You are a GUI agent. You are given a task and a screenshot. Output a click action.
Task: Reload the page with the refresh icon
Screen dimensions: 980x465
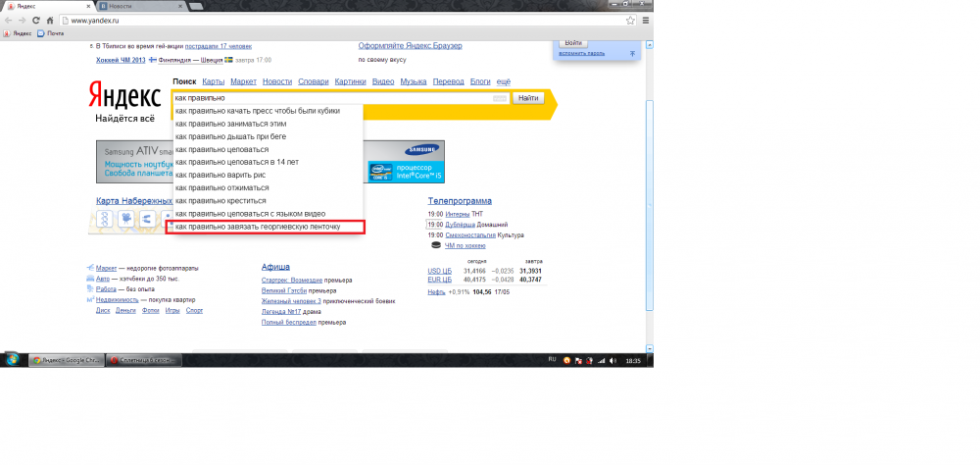(x=36, y=20)
